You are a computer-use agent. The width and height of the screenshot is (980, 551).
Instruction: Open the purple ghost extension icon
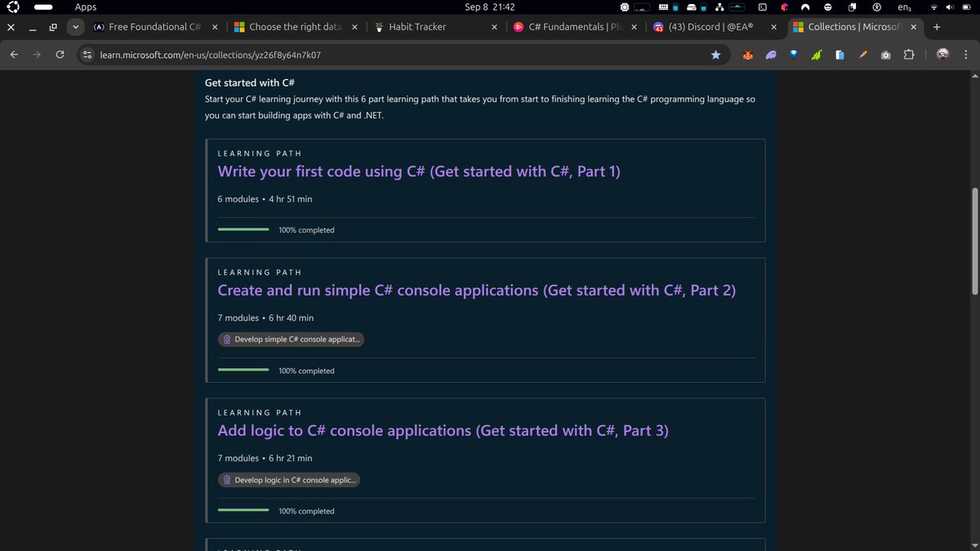click(770, 55)
